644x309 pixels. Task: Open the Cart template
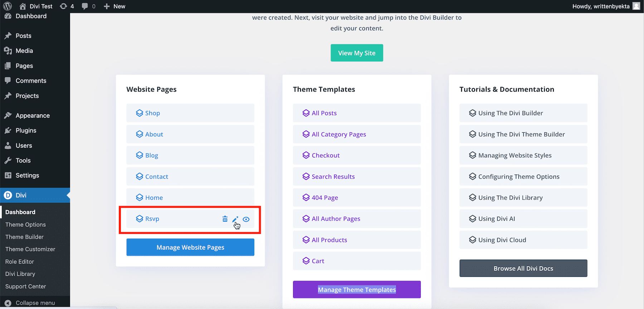click(x=357, y=261)
